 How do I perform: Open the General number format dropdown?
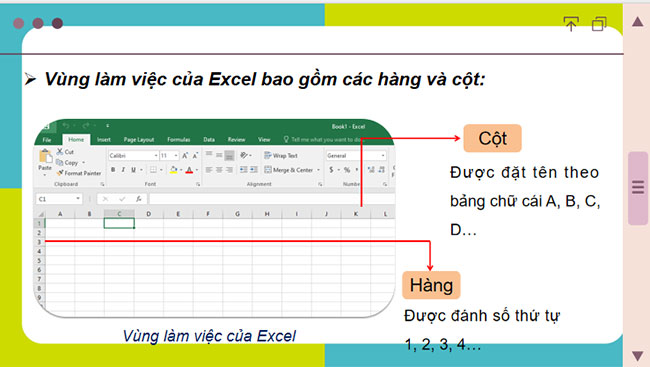[383, 156]
